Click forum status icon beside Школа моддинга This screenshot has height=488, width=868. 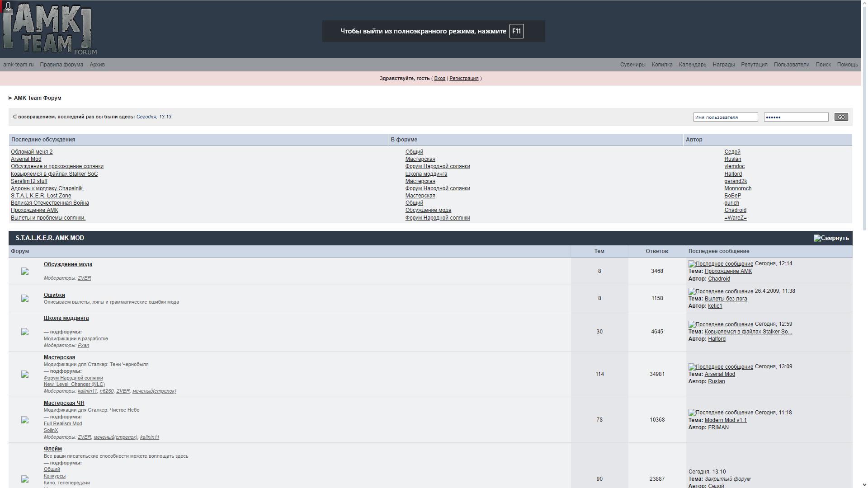pyautogui.click(x=25, y=332)
